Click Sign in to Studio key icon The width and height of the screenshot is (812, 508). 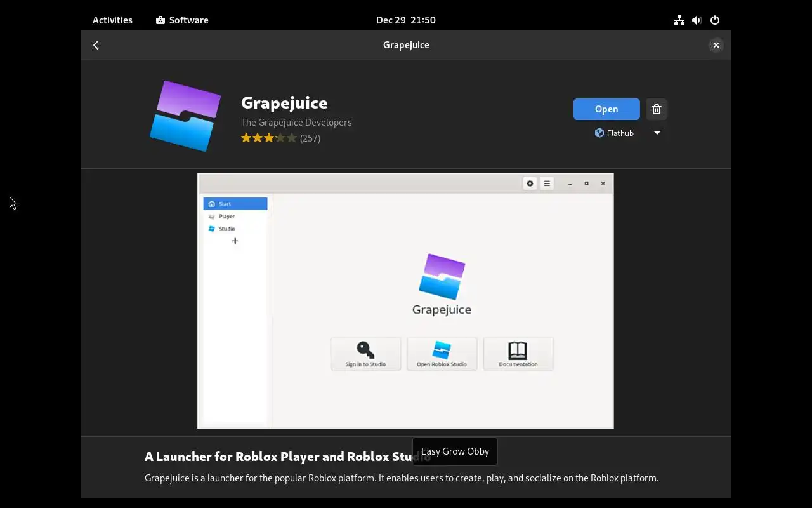point(365,350)
